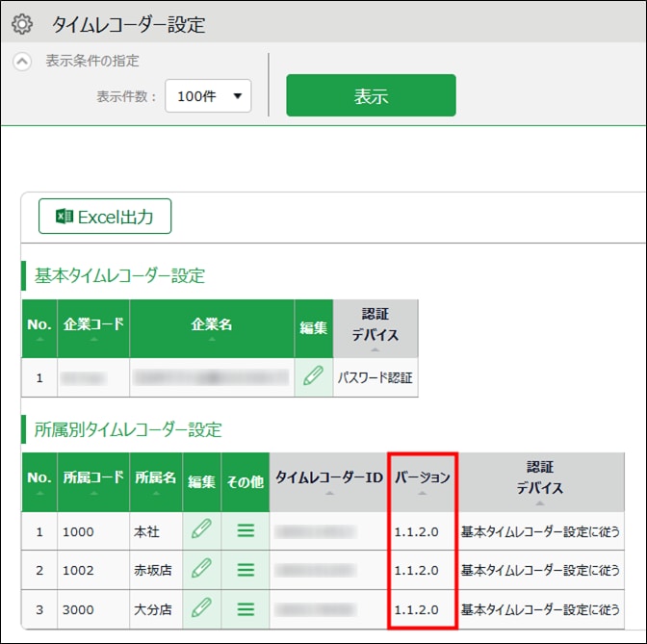
Task: Click 基本タイムレコーダー設定に従う in 大分店 row
Action: (x=540, y=609)
